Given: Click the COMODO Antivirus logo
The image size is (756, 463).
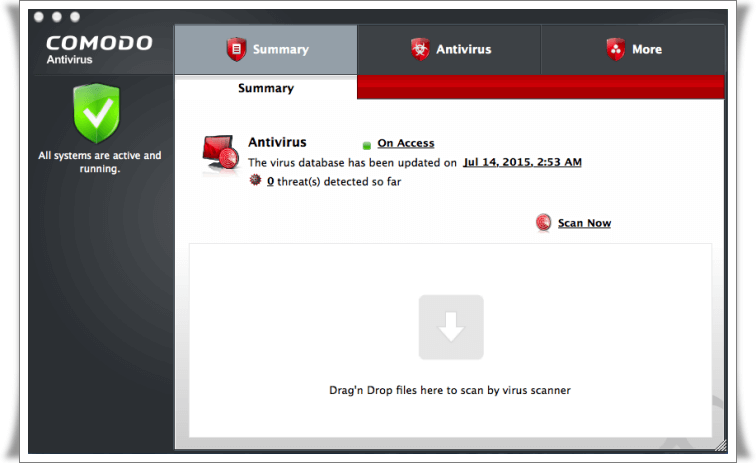Looking at the screenshot, I should coord(99,49).
